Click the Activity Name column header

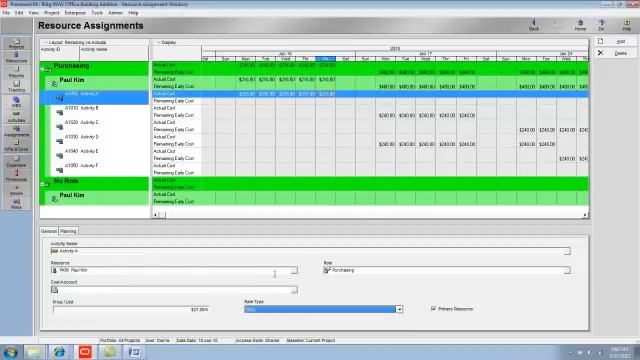pyautogui.click(x=114, y=53)
